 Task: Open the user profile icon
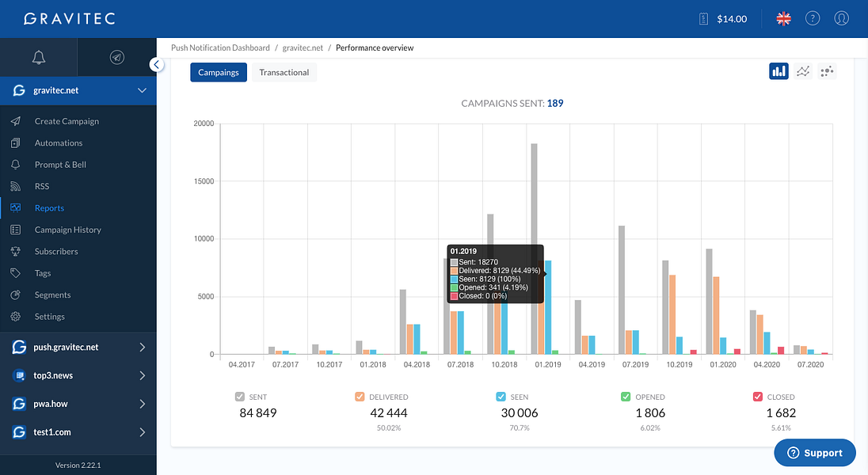841,18
